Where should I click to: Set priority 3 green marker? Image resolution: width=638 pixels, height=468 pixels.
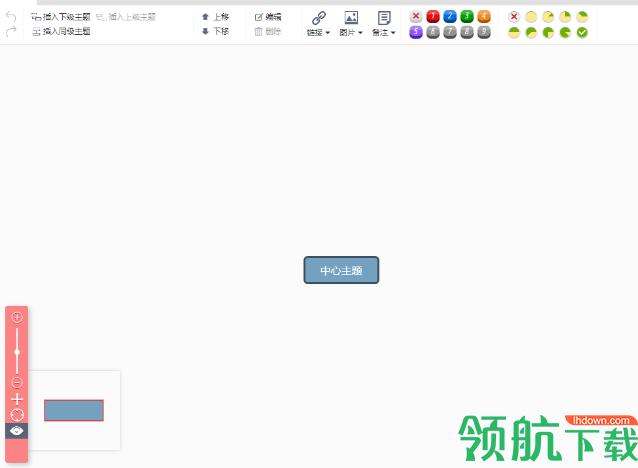(x=467, y=16)
